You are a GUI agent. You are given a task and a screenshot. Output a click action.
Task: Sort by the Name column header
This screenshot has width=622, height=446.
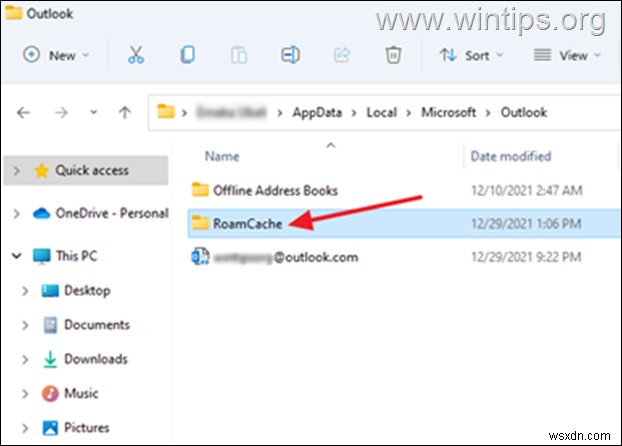(222, 156)
